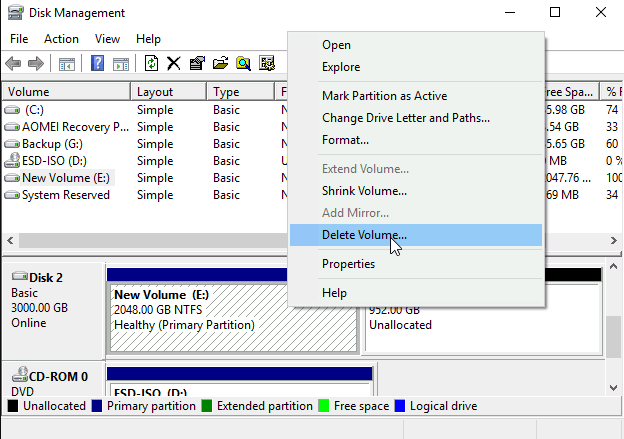The height and width of the screenshot is (439, 624).
Task: Click the blue Logical drive legend swatch
Action: [x=400, y=406]
